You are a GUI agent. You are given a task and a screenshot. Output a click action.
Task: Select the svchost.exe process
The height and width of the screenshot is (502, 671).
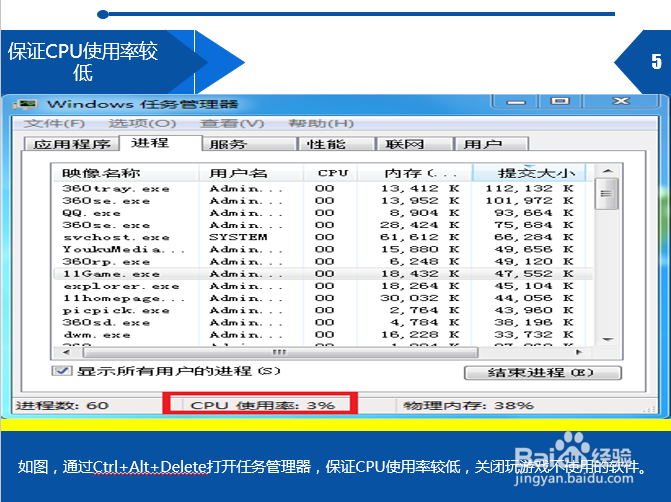pos(323,237)
